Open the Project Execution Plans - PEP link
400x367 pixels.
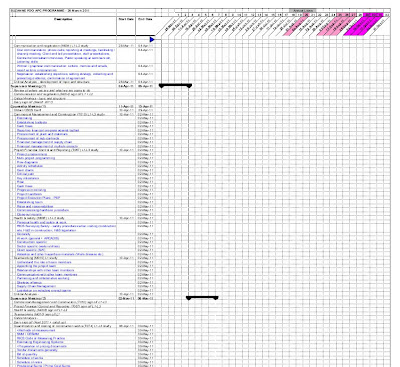click(x=39, y=198)
